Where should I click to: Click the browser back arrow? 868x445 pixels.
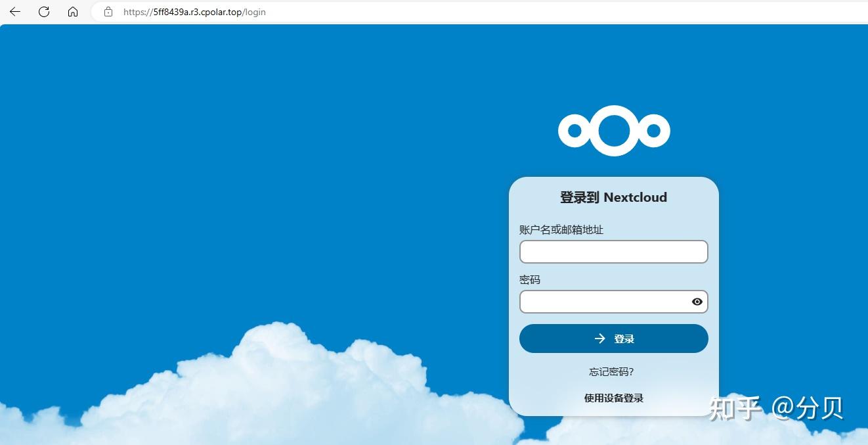[14, 11]
